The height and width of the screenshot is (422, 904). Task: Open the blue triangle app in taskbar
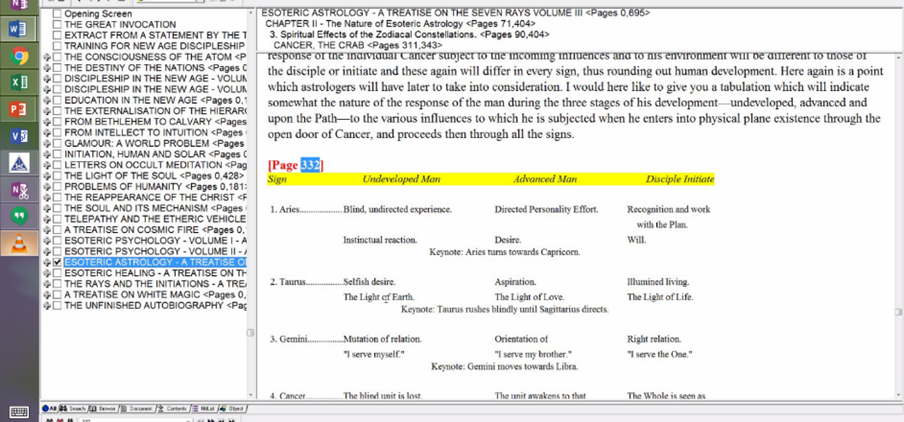(19, 163)
